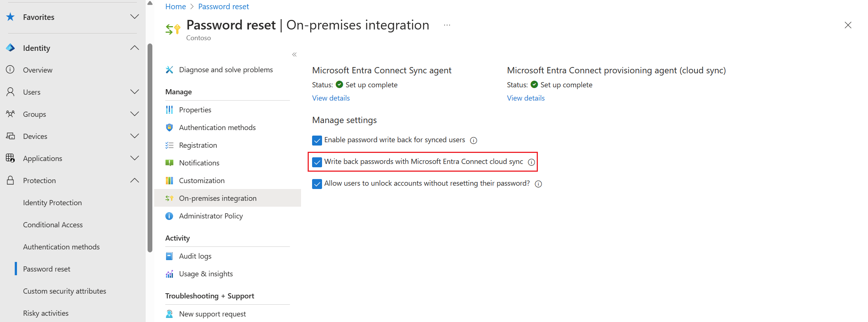Screen dimensions: 868x322
Task: Navigate to Home via breadcrumb
Action: pyautogui.click(x=176, y=6)
